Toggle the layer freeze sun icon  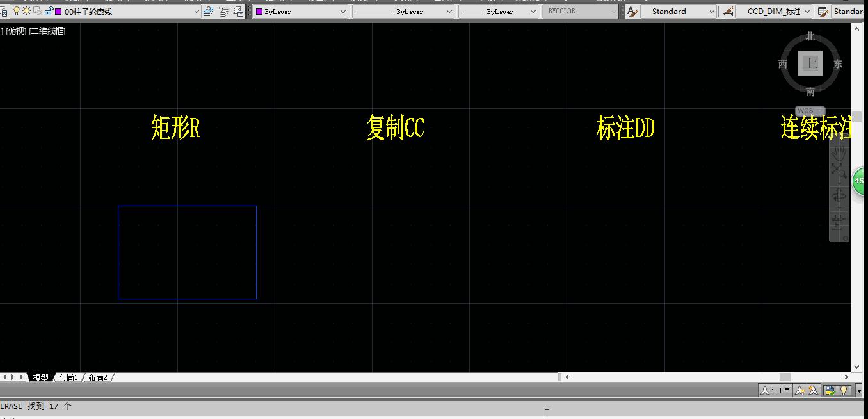pyautogui.click(x=27, y=12)
